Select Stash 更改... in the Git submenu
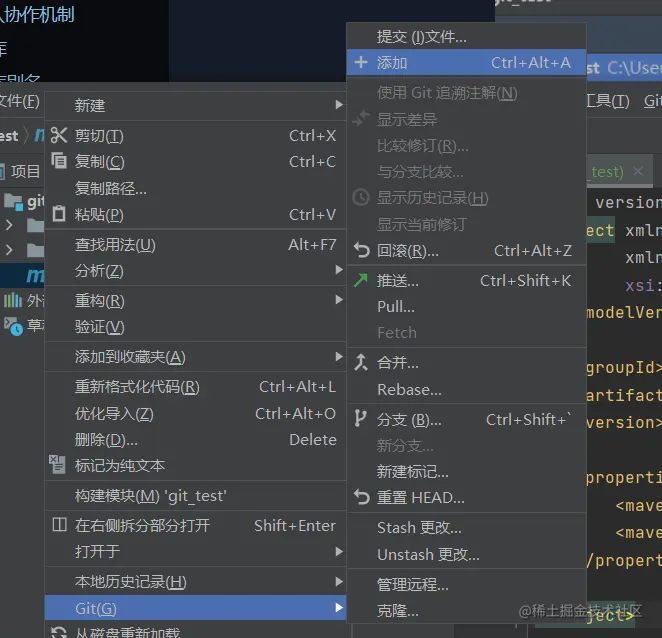Viewport: 662px width, 638px height. coord(466,527)
